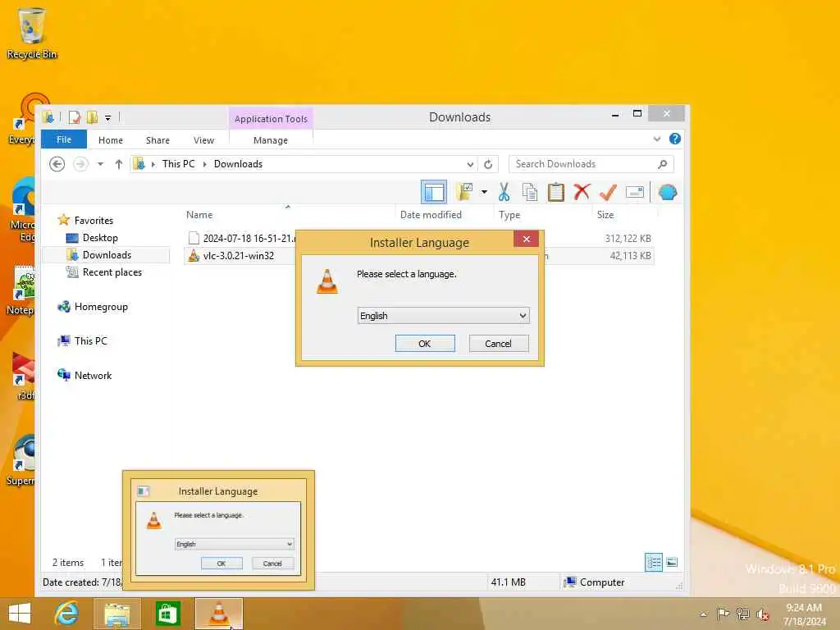Click the New folder icon in title bar
The image size is (840, 630).
point(92,117)
